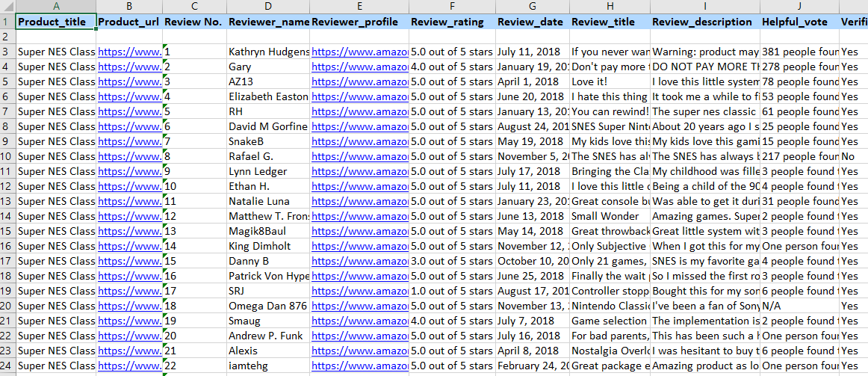Select the June 13, 2018 date cell

[x=533, y=216]
